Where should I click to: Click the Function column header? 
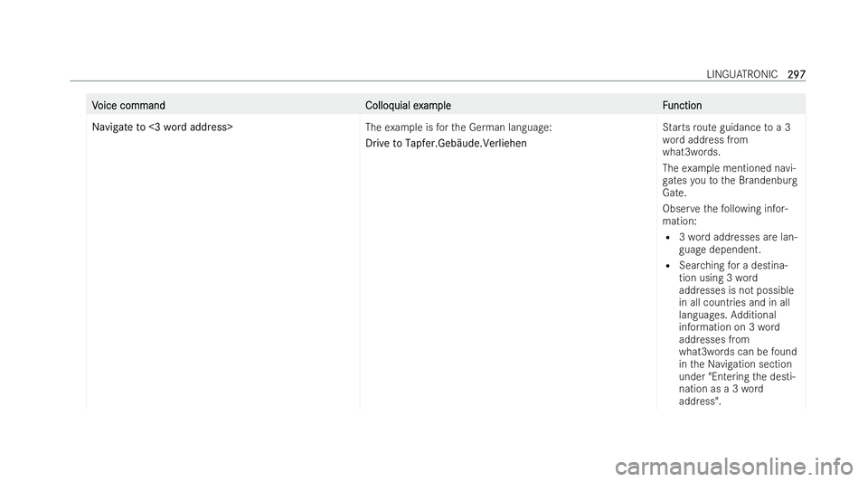tap(682, 105)
